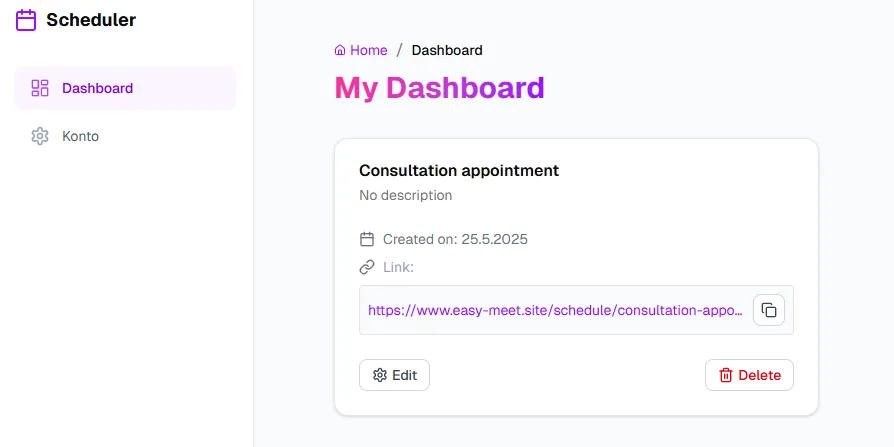
Task: Click the Konto gear icon
Action: (40, 136)
